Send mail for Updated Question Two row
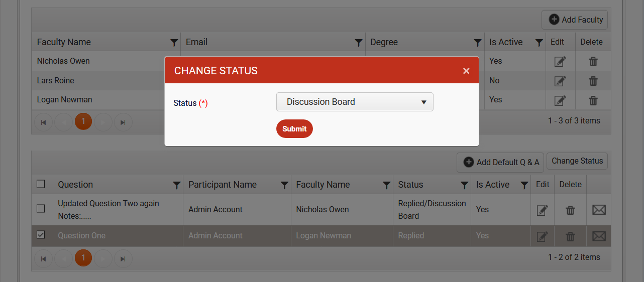The width and height of the screenshot is (644, 282). [599, 210]
